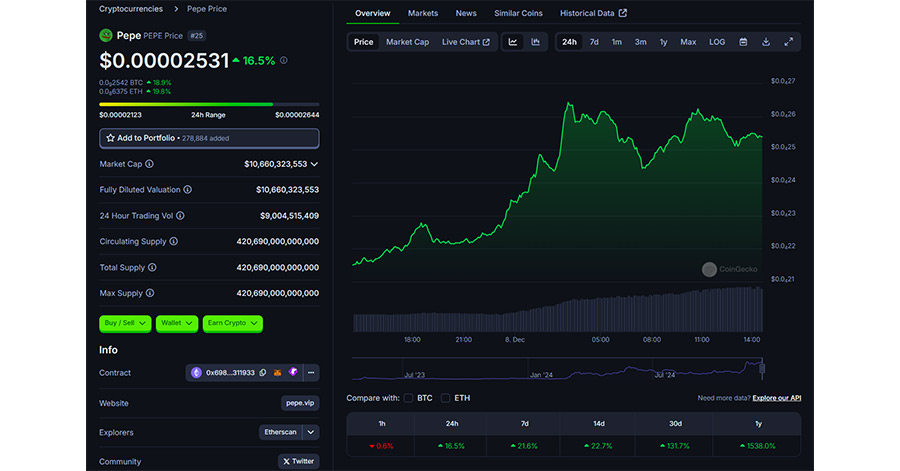Open the Market Cap info tooltip icon
Viewport: 900px width, 471px height.
tap(149, 164)
